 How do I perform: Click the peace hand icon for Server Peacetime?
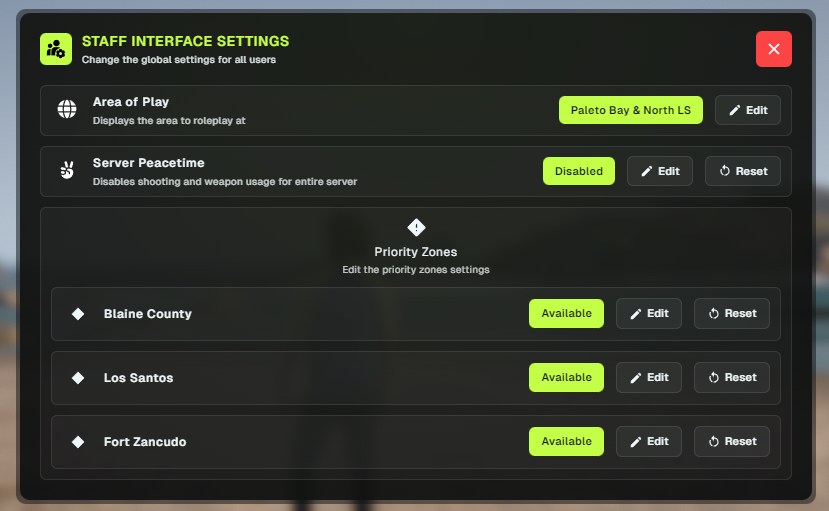point(67,170)
